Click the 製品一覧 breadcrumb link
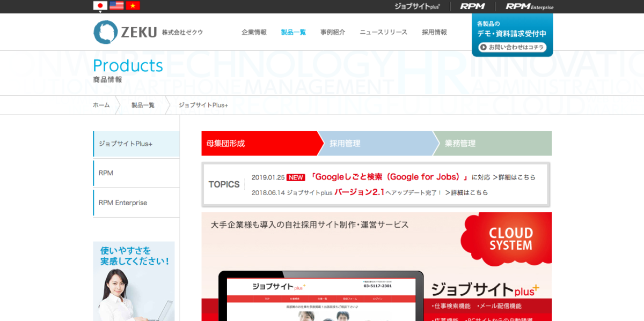 143,105
